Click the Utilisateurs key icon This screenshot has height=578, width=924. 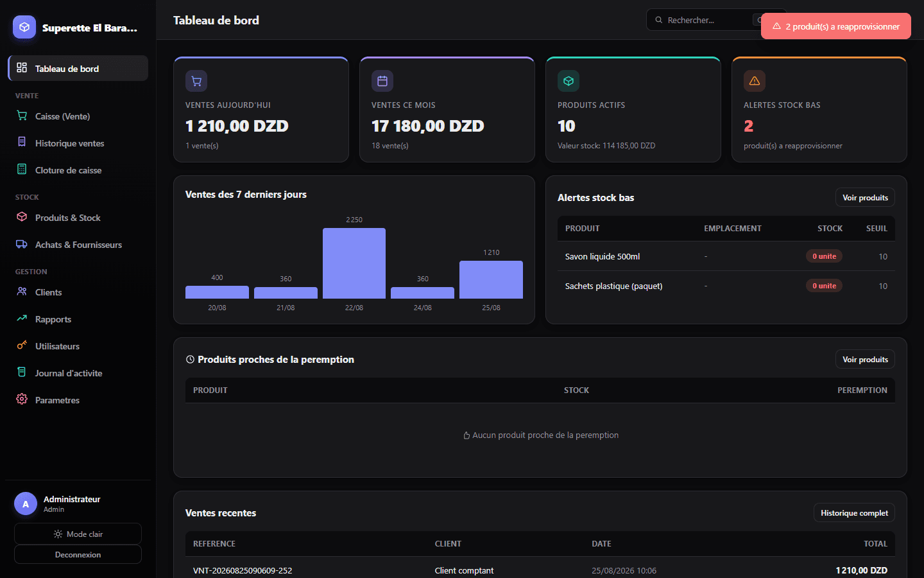tap(22, 345)
